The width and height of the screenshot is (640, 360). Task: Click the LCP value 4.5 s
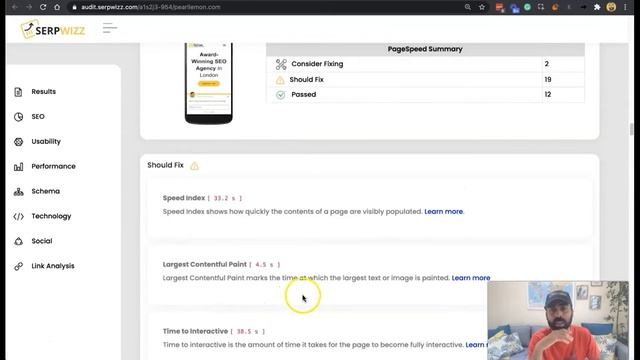click(x=264, y=265)
